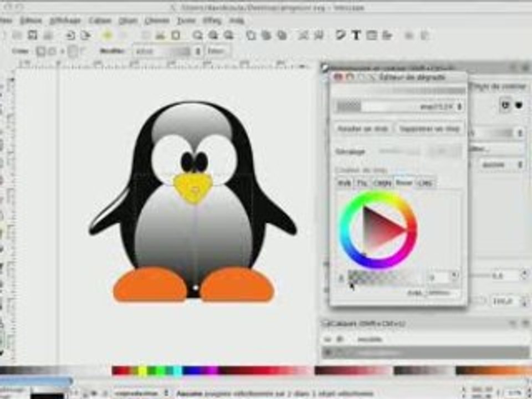
Task: Open the Chemin menu
Action: pyautogui.click(x=157, y=21)
